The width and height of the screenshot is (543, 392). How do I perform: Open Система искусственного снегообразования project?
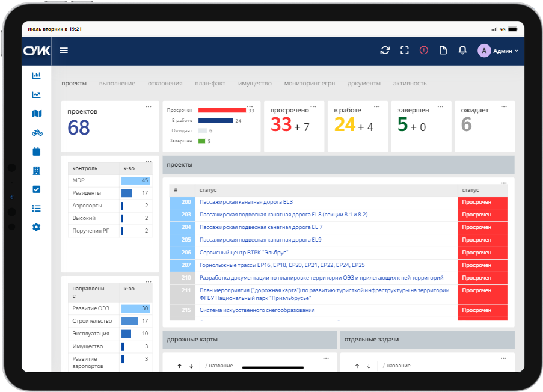257,310
